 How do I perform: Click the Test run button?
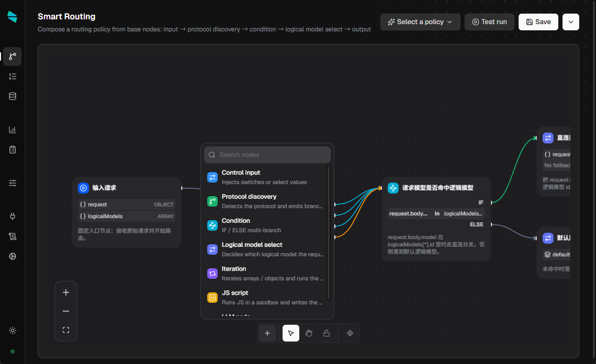coord(490,22)
